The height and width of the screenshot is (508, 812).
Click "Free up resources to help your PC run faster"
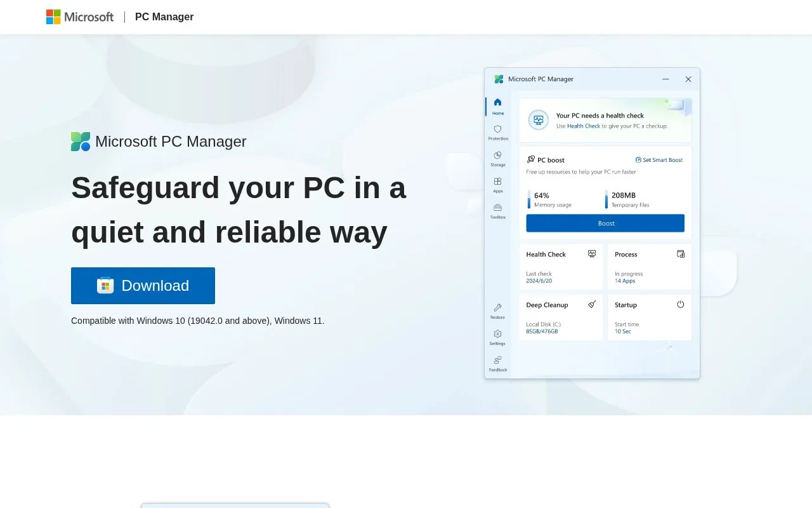581,172
